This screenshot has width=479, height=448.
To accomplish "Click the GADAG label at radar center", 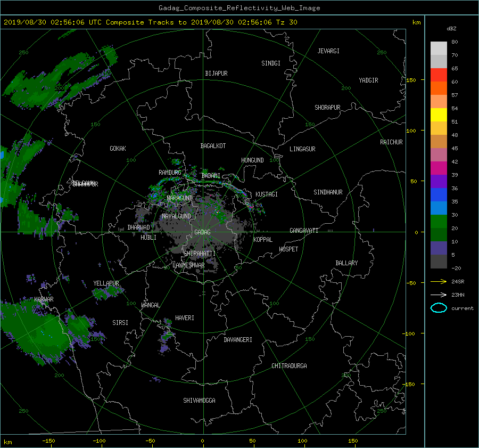I will pyautogui.click(x=202, y=232).
